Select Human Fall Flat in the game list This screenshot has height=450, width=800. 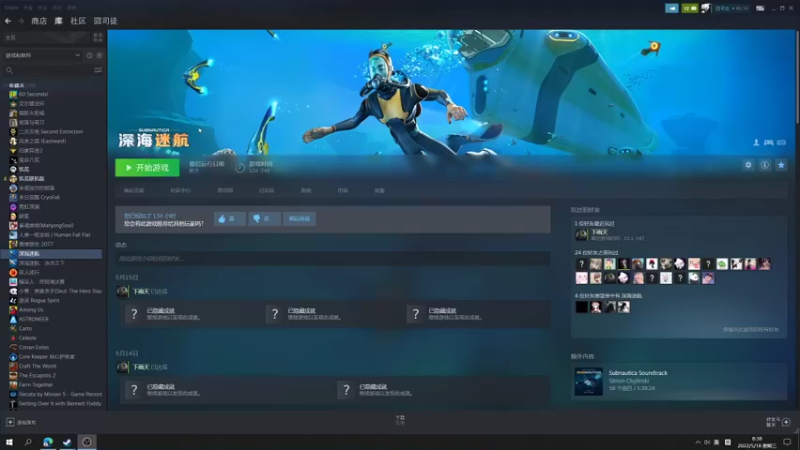tap(54, 235)
